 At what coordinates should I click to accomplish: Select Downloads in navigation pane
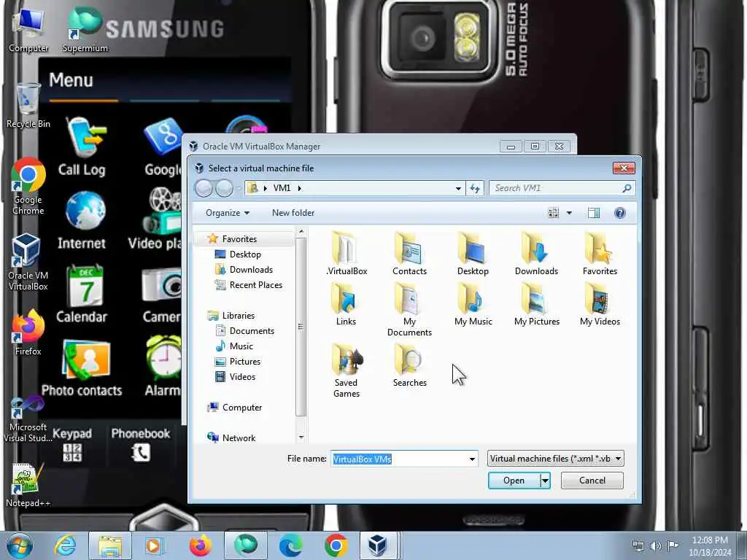point(251,270)
